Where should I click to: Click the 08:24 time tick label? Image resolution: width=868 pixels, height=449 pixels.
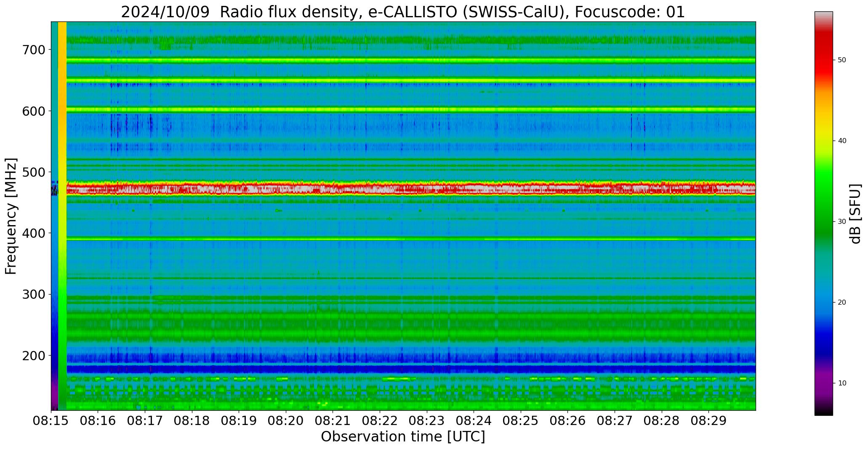click(474, 421)
